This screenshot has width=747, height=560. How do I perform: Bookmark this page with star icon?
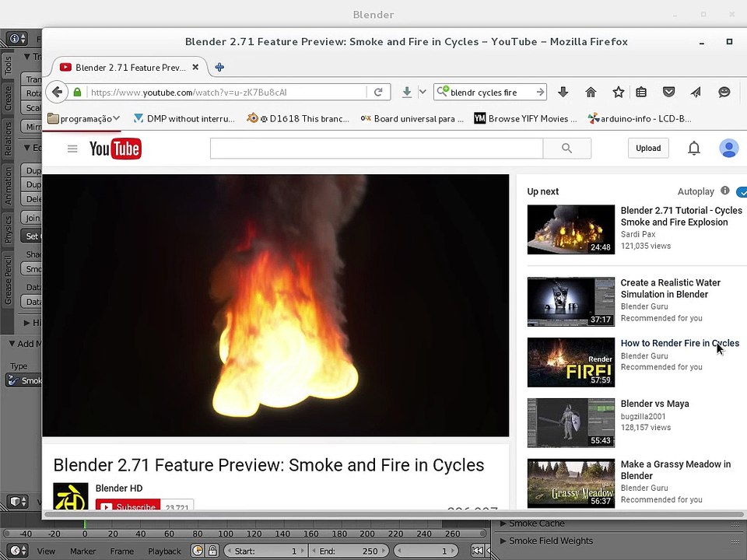(619, 92)
